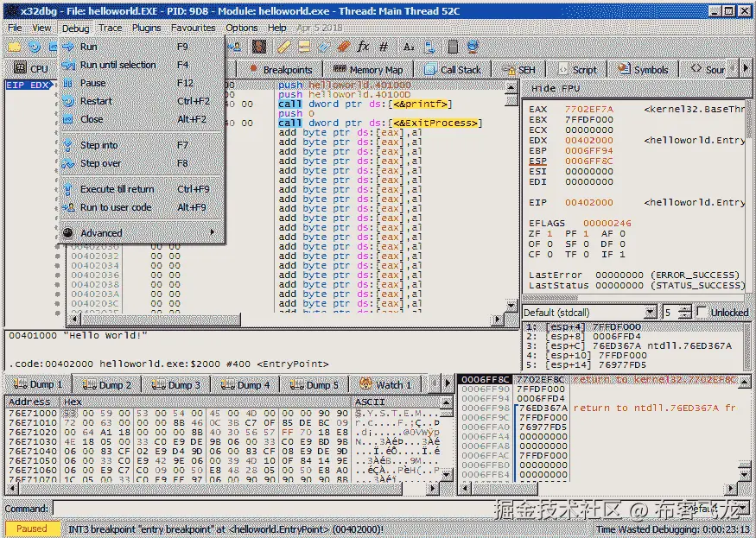Open the Trace menu
Screen dimensions: 756x538
(x=110, y=28)
